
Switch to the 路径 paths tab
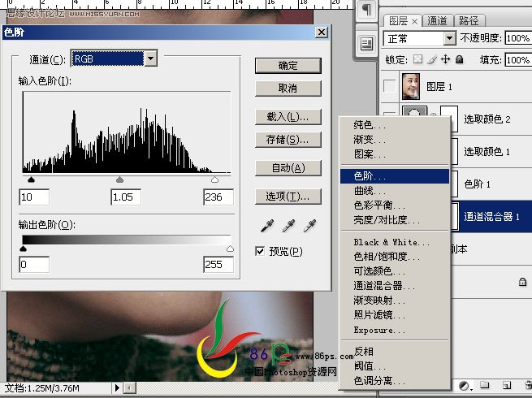click(x=469, y=21)
